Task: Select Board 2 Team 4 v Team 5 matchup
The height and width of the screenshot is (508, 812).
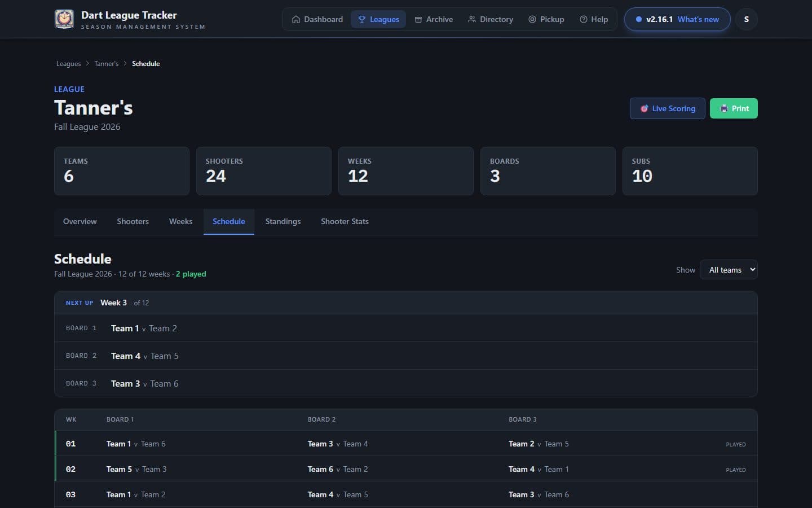Action: (x=405, y=356)
